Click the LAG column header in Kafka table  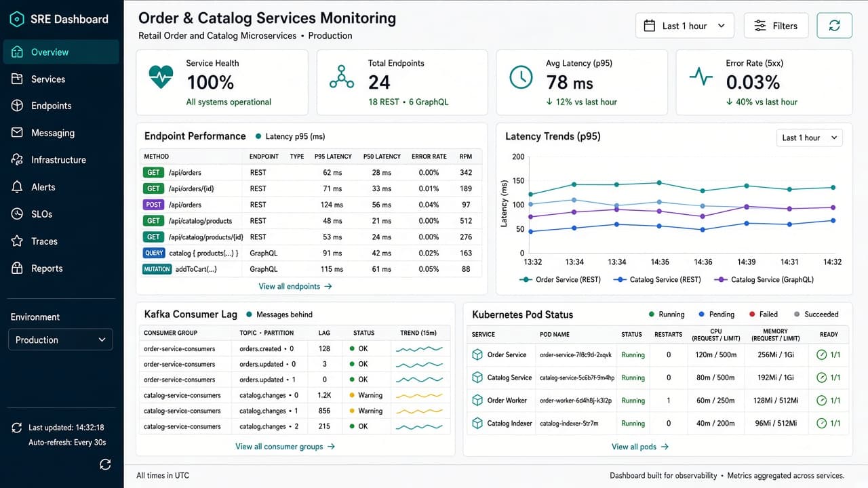pos(324,333)
